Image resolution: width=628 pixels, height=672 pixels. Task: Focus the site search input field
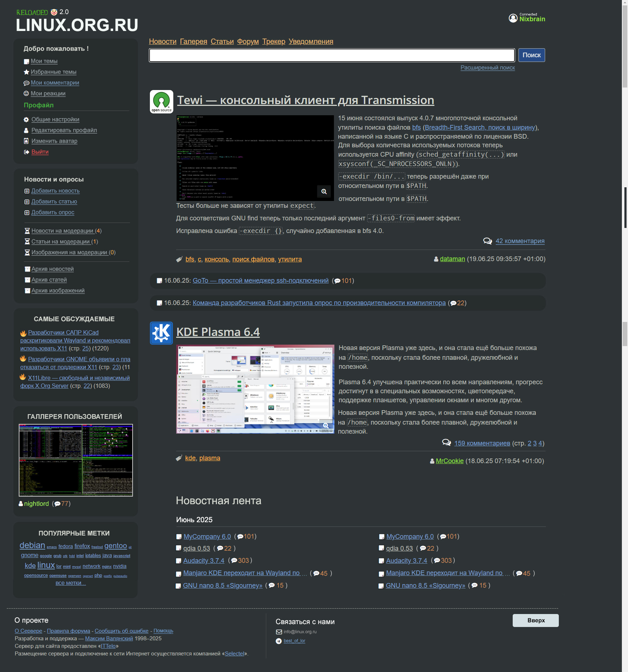pyautogui.click(x=332, y=55)
